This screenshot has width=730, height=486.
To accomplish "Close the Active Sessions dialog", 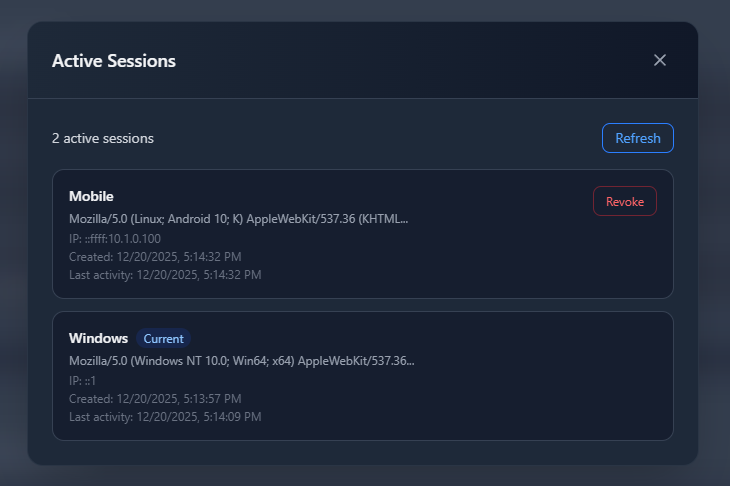I will pos(660,60).
